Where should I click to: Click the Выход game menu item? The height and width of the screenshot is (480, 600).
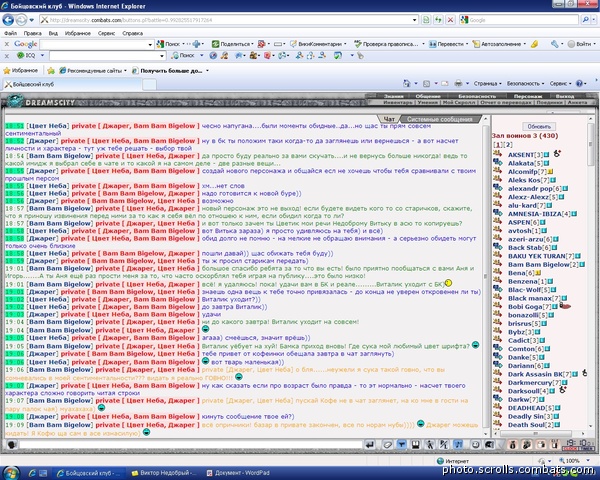click(x=565, y=96)
